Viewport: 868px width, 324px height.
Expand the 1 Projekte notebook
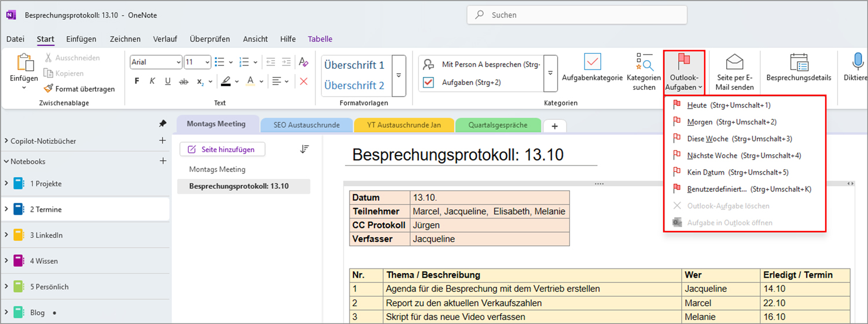click(x=6, y=183)
